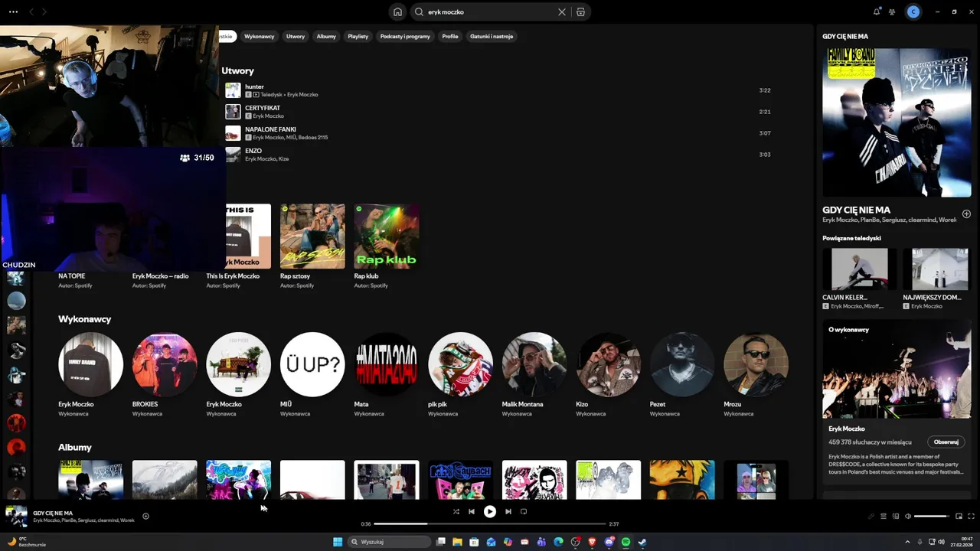This screenshot has width=980, height=551.
Task: Open the user profile avatar 'C'
Action: [x=913, y=12]
